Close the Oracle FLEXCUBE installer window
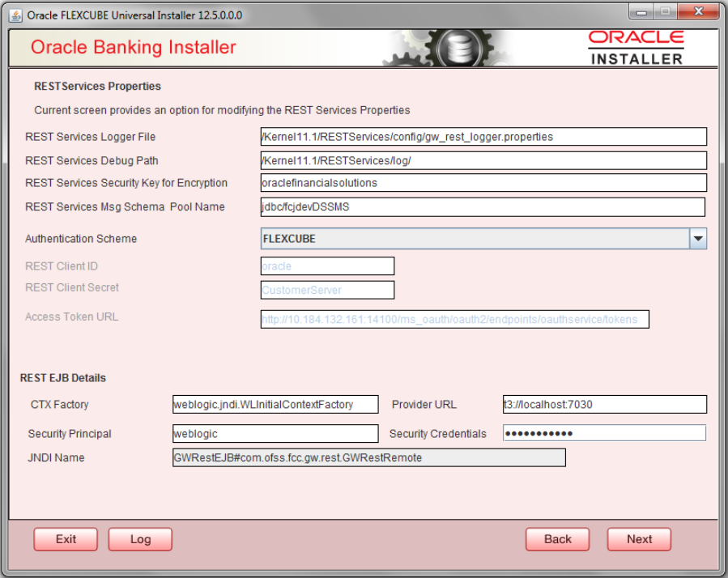This screenshot has height=578, width=728. 698,11
